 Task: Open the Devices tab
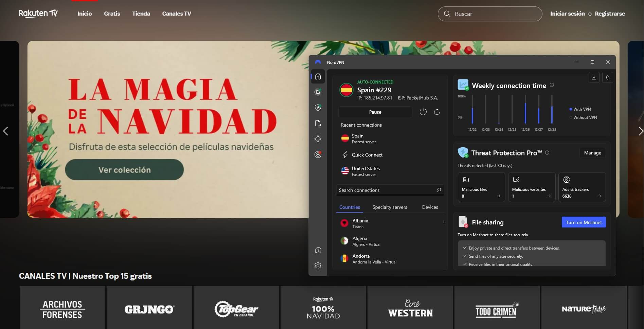[x=430, y=207]
